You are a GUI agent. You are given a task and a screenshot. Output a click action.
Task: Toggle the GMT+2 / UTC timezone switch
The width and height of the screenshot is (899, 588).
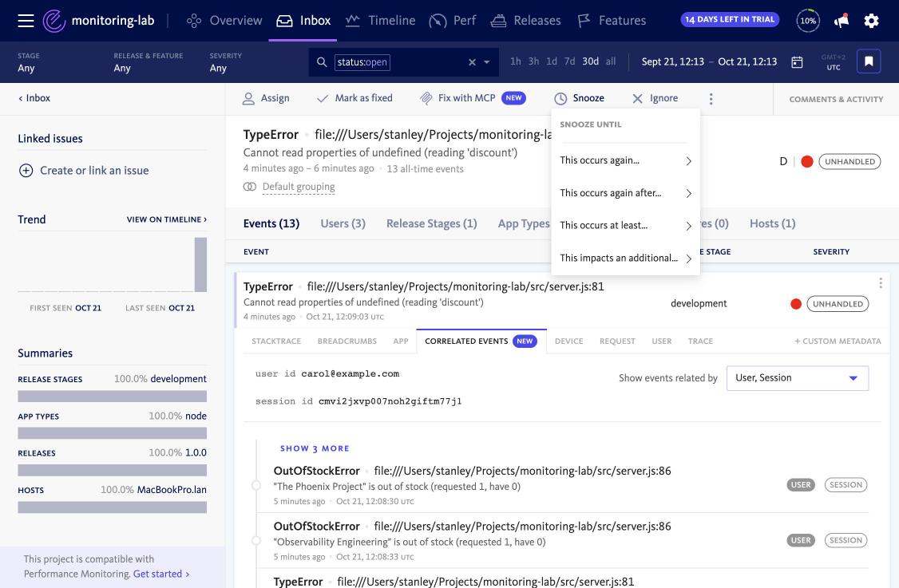point(833,62)
